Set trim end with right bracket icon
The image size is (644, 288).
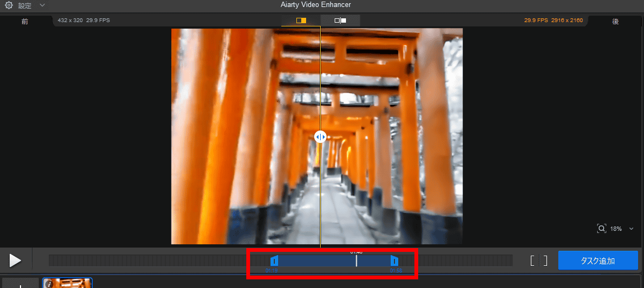545,261
